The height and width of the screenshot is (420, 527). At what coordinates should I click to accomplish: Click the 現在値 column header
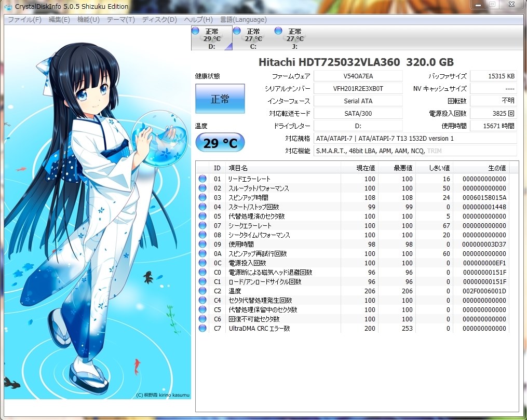coord(359,168)
